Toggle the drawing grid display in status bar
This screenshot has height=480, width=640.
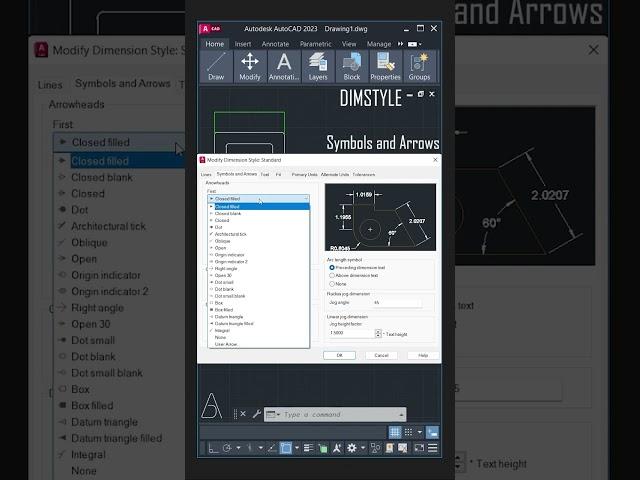coord(395,432)
